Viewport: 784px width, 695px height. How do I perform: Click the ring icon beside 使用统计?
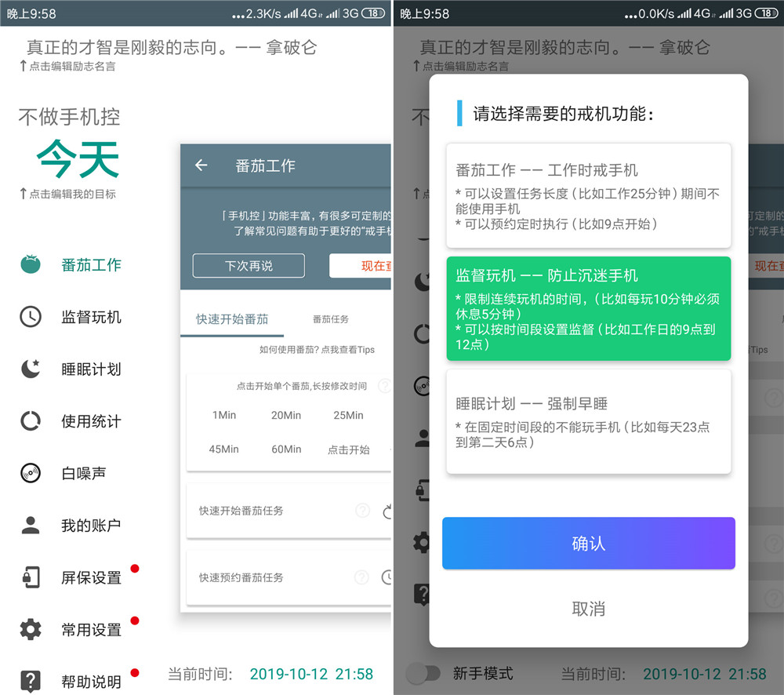[31, 420]
